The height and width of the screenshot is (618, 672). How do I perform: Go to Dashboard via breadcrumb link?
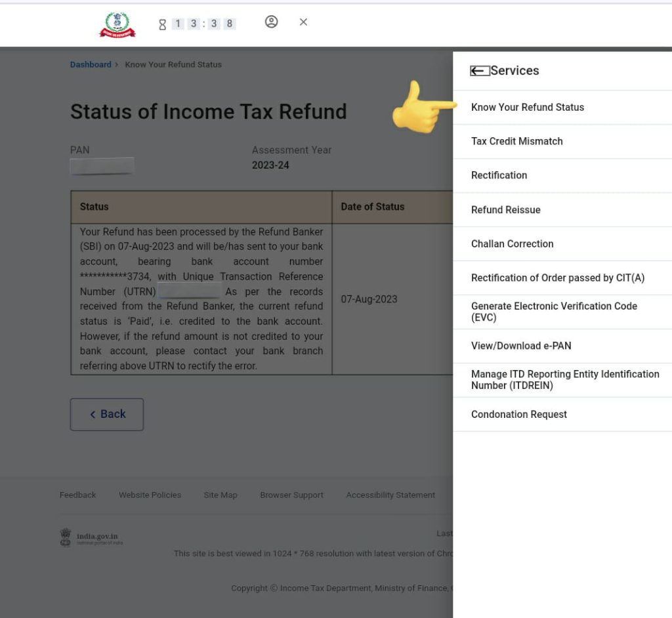(x=91, y=64)
